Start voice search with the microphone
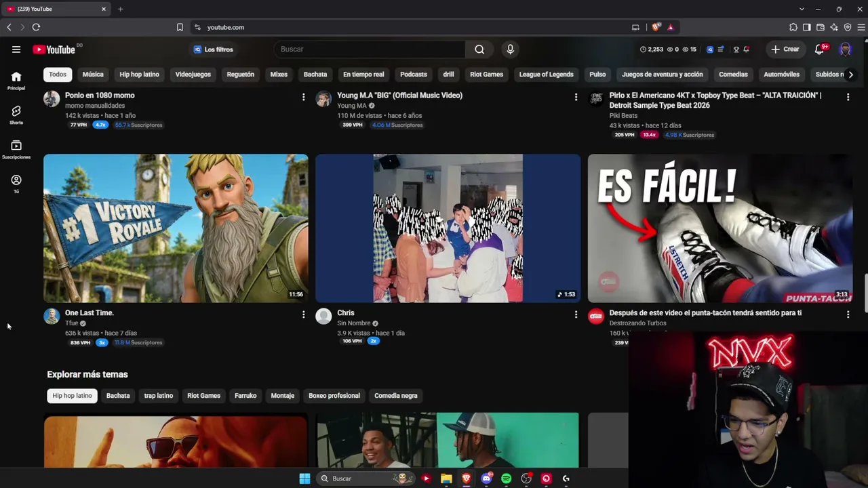868x488 pixels. point(511,49)
